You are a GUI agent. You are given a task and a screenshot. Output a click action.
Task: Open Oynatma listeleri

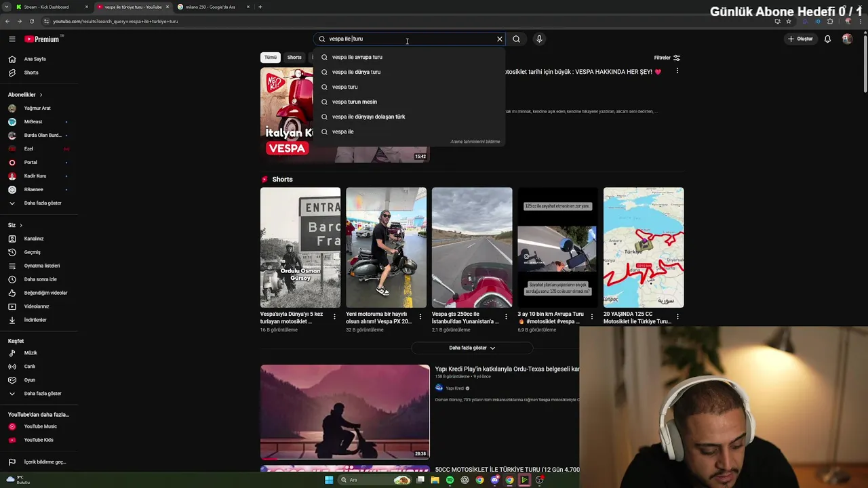click(x=39, y=266)
